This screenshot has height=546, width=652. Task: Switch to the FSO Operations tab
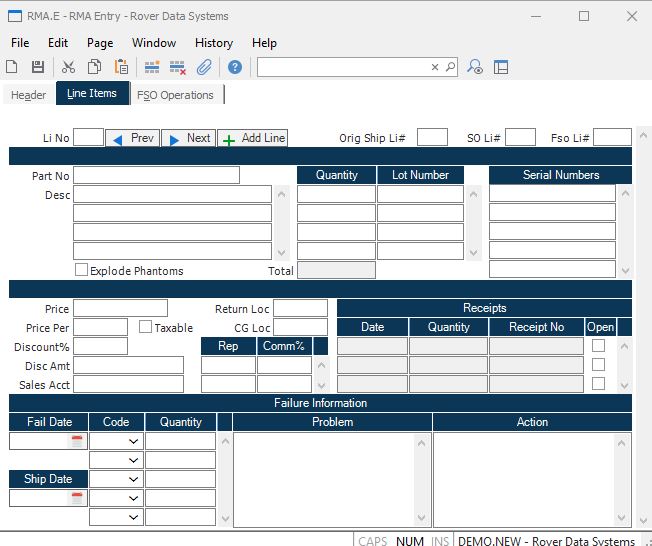tap(175, 95)
